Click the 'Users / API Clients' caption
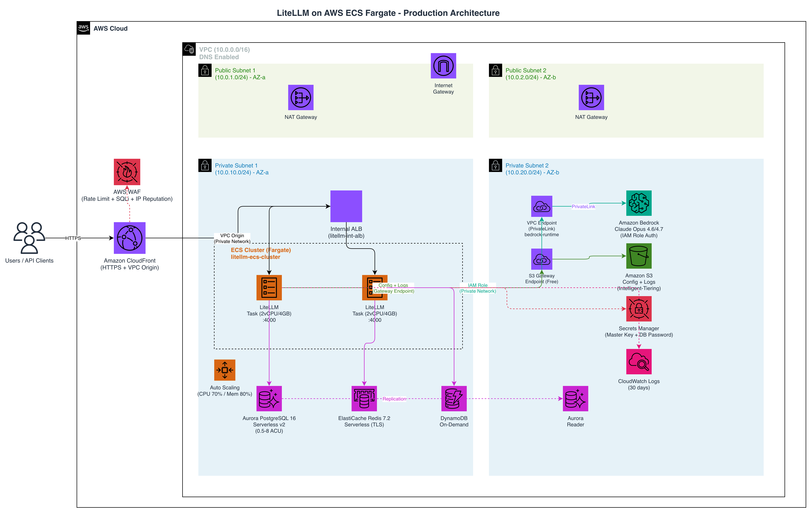 (x=29, y=261)
